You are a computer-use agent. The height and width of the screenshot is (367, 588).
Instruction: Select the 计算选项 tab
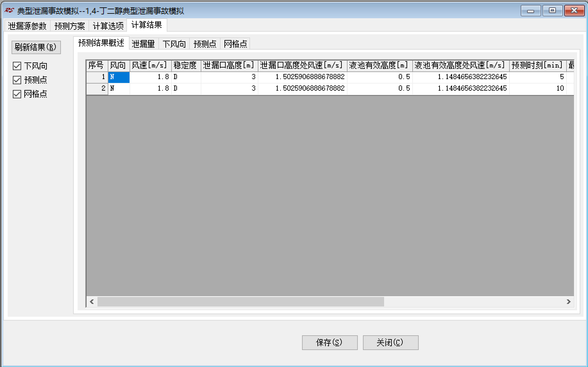point(108,26)
